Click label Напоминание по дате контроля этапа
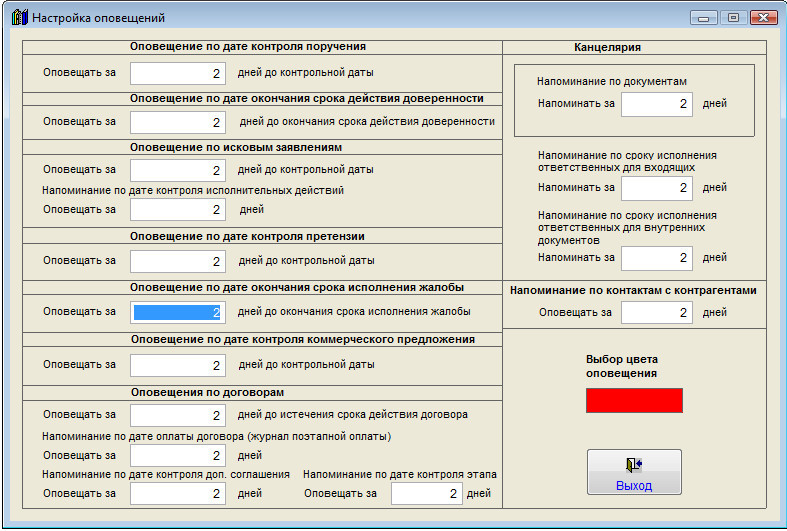Image resolution: width=787 pixels, height=531 pixels. coord(400,474)
